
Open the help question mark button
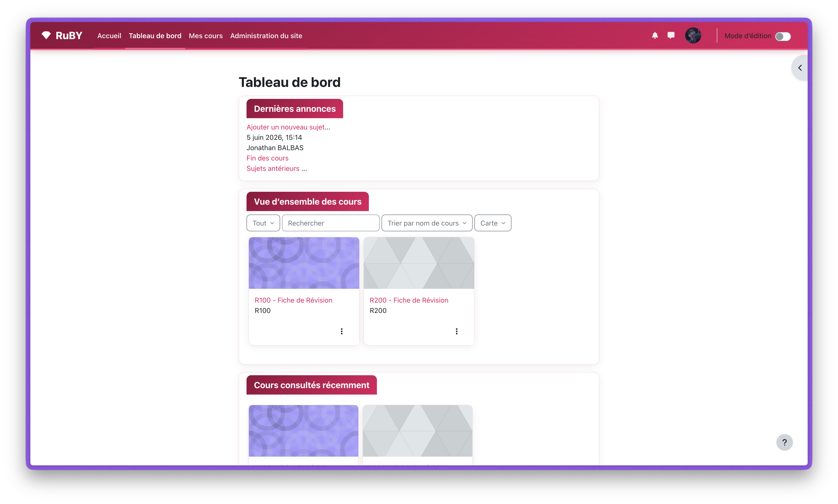pyautogui.click(x=784, y=442)
